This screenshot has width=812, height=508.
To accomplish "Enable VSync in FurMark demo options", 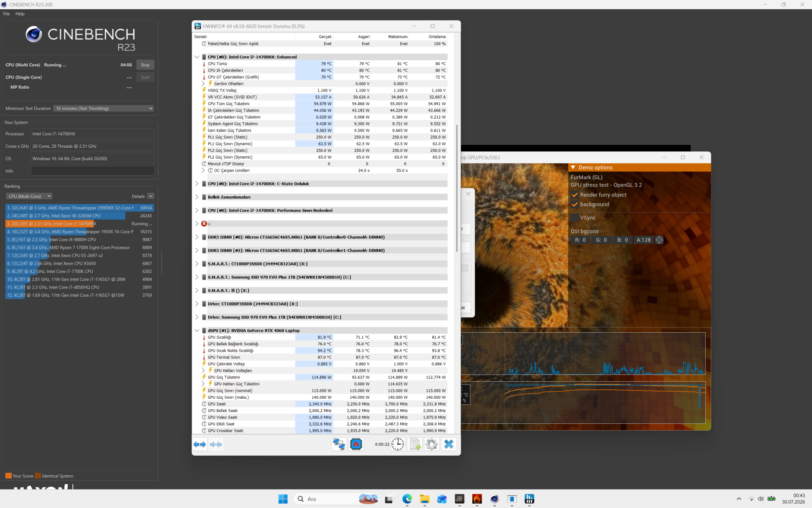I will pos(575,218).
